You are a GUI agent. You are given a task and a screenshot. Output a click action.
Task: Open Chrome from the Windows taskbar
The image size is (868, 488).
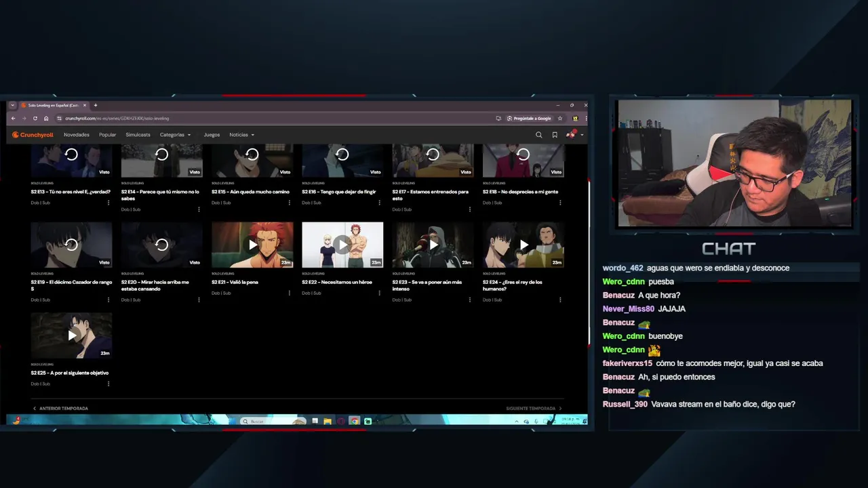[x=354, y=422]
